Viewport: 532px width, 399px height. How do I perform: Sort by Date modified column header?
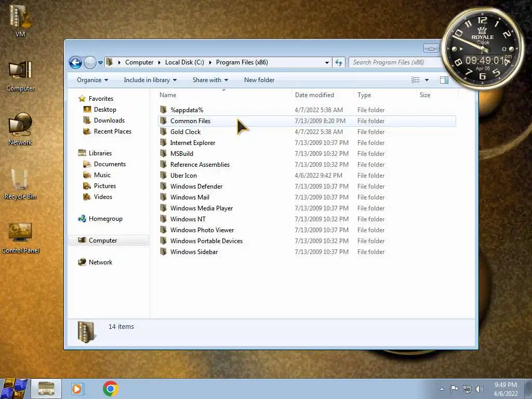314,96
